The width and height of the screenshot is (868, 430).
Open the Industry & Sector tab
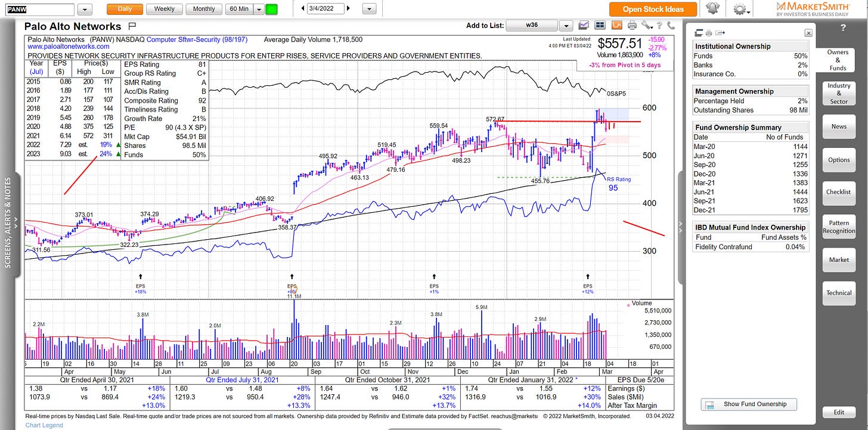pyautogui.click(x=839, y=93)
